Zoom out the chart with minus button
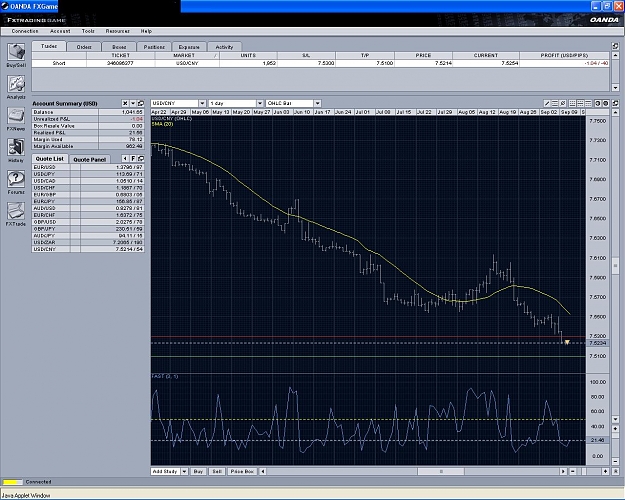This screenshot has height=500, width=625. click(573, 471)
